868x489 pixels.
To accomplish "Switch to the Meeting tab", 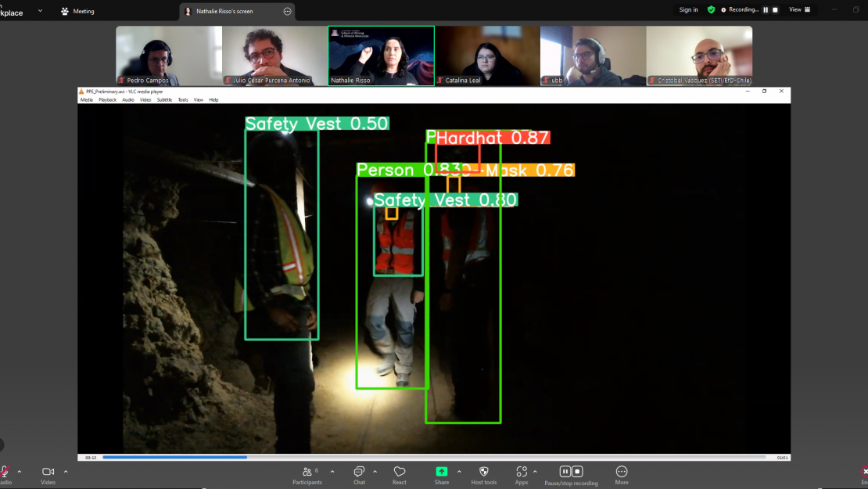I will pyautogui.click(x=77, y=11).
